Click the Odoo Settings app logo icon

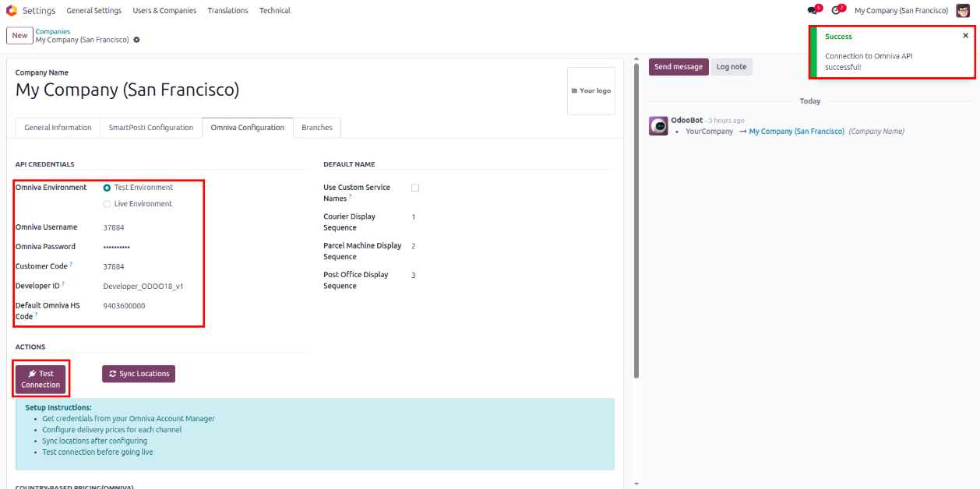[12, 11]
